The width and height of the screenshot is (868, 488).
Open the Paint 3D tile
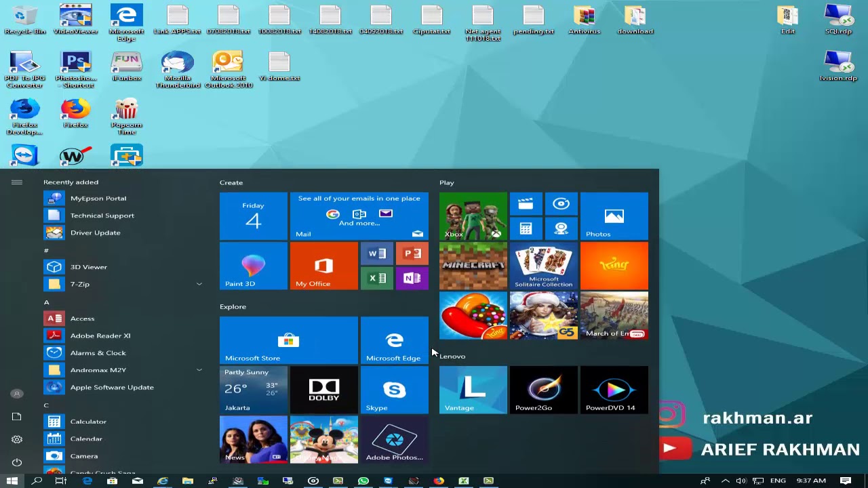pos(253,266)
